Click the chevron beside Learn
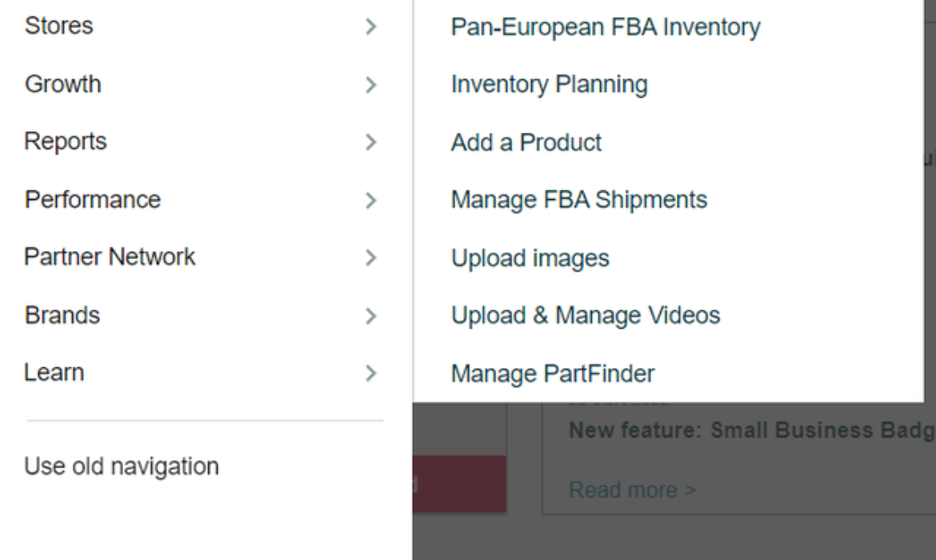 tap(370, 374)
